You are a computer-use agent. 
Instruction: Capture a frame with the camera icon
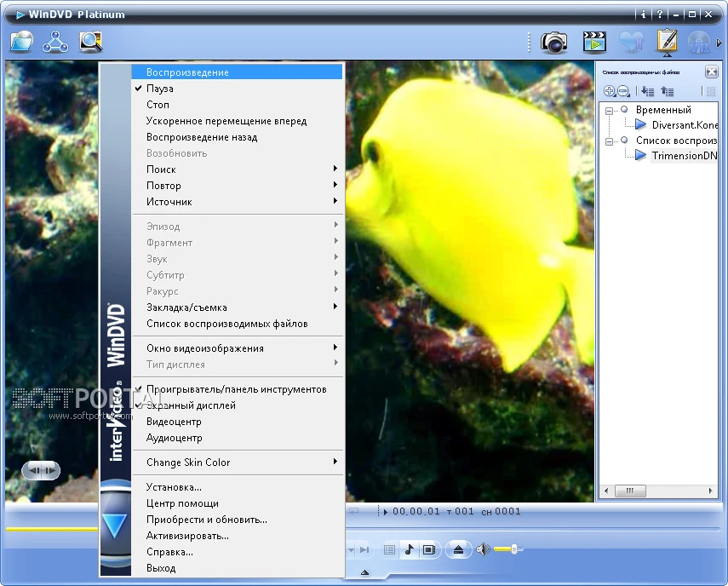pos(554,43)
